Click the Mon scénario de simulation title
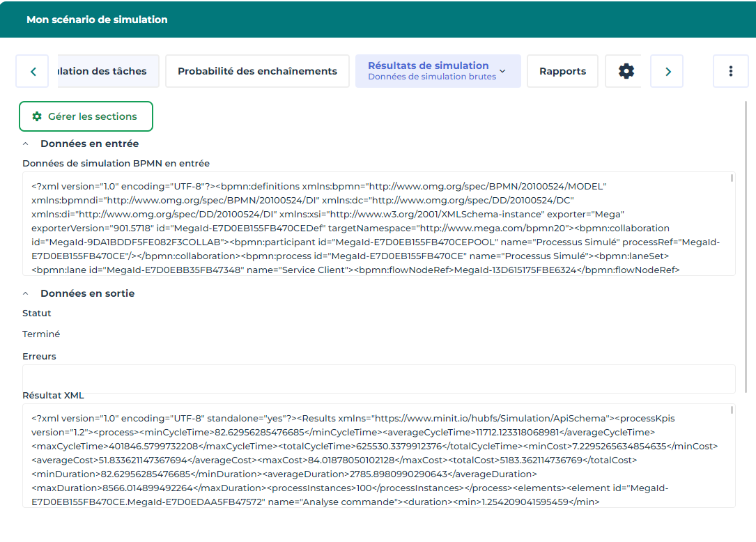The width and height of the screenshot is (756, 542). click(x=97, y=20)
